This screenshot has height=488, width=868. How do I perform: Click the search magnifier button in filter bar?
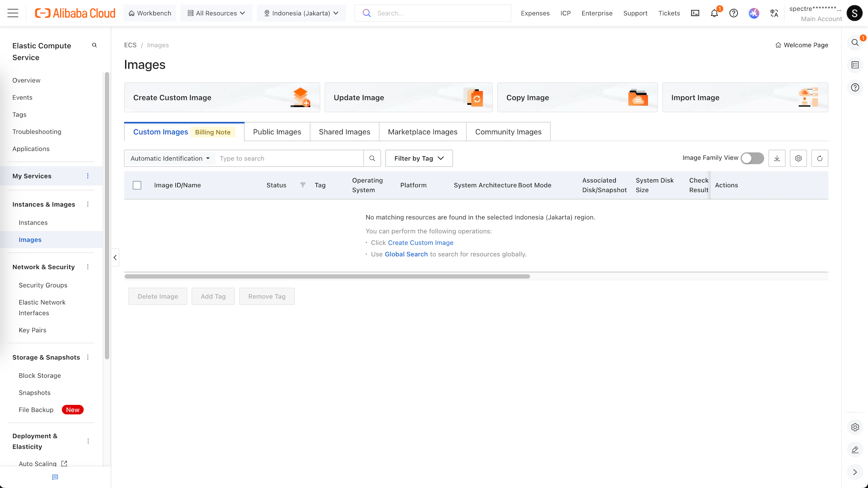372,158
